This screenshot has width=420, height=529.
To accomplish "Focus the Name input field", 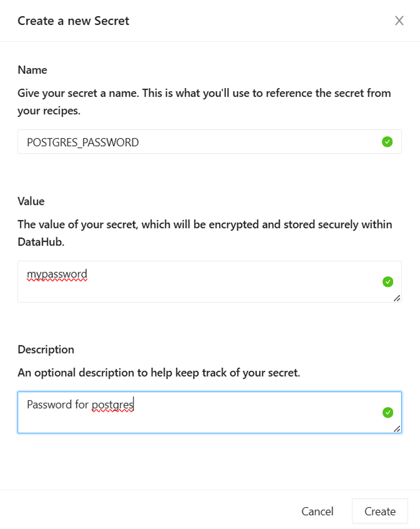I will (x=200, y=142).
